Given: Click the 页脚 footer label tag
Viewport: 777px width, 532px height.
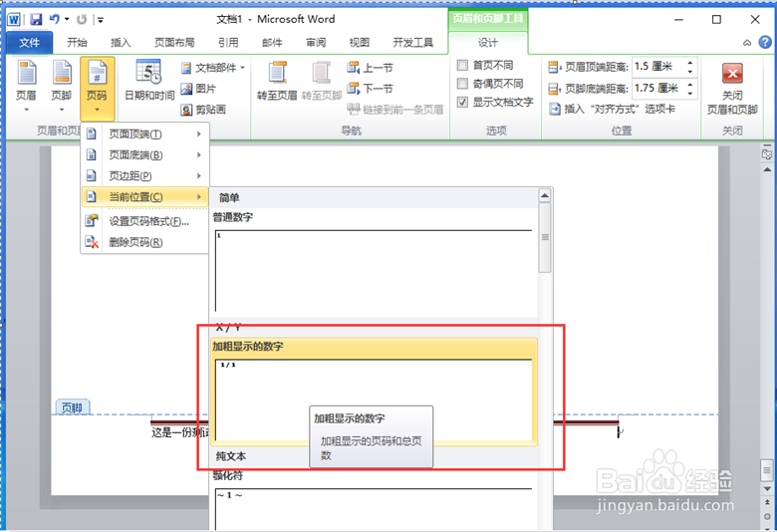Looking at the screenshot, I should (73, 407).
